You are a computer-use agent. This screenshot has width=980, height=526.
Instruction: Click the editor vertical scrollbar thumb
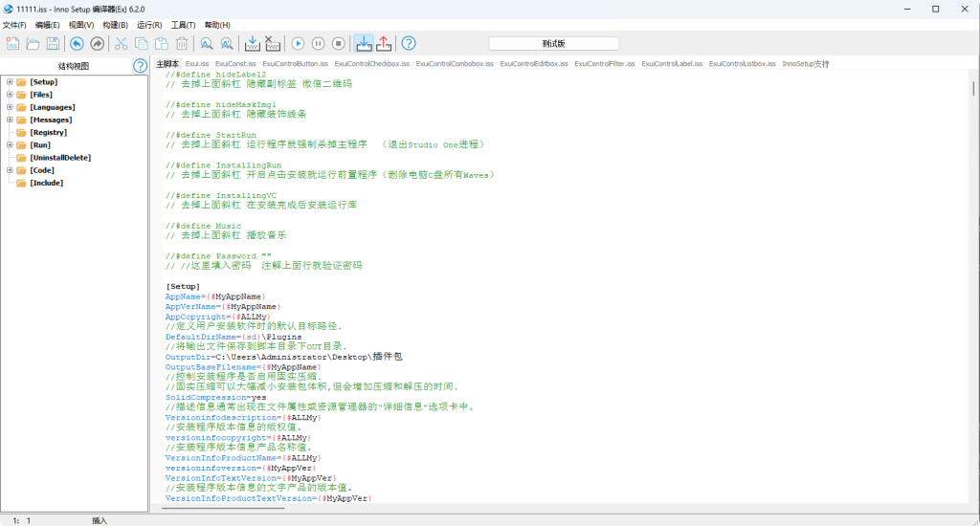tap(973, 88)
